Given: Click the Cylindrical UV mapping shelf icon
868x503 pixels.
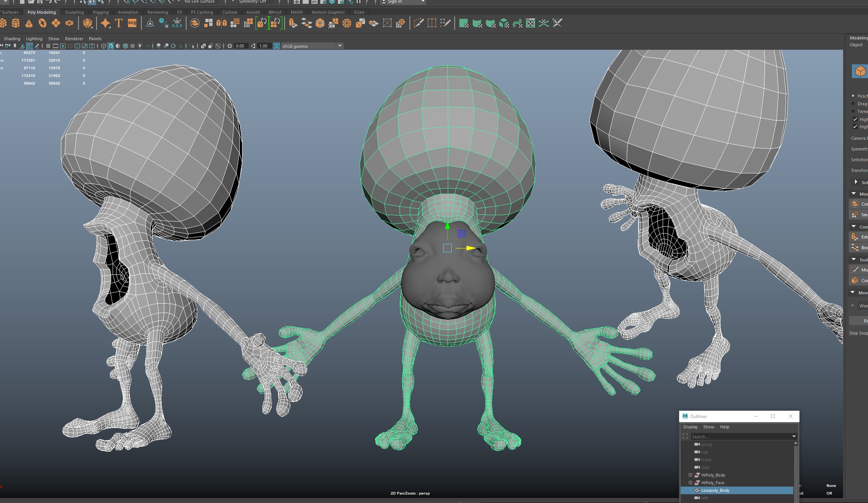Looking at the screenshot, I should pyautogui.click(x=477, y=23).
